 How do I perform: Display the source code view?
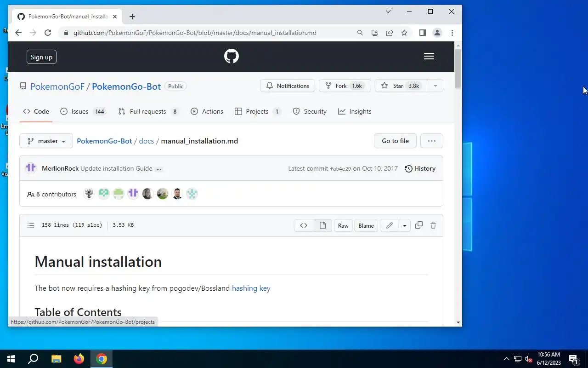(304, 225)
